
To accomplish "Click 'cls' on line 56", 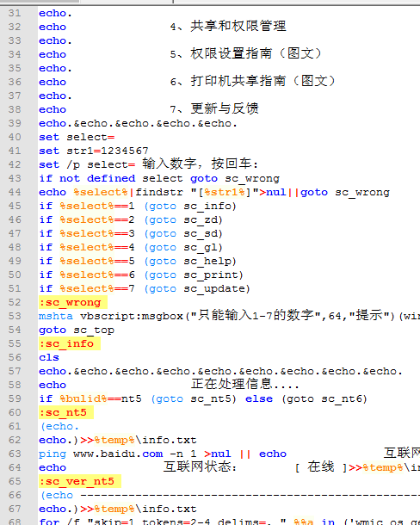I will click(49, 357).
